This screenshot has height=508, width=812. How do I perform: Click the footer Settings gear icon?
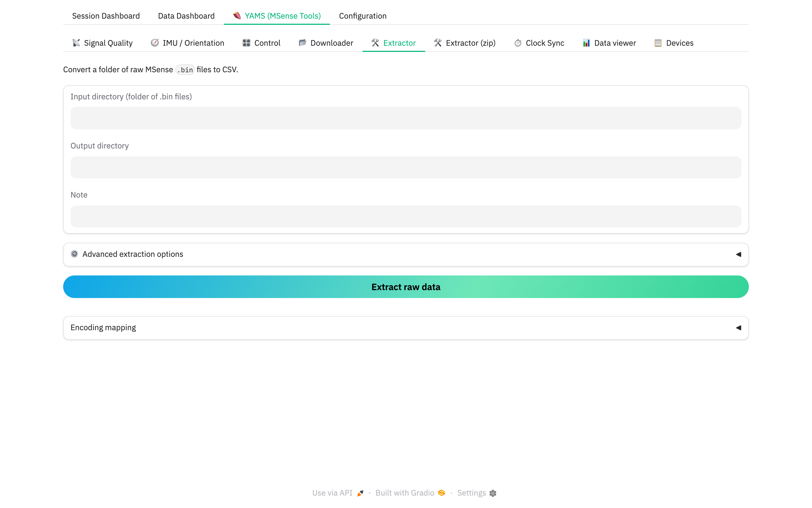click(x=493, y=493)
